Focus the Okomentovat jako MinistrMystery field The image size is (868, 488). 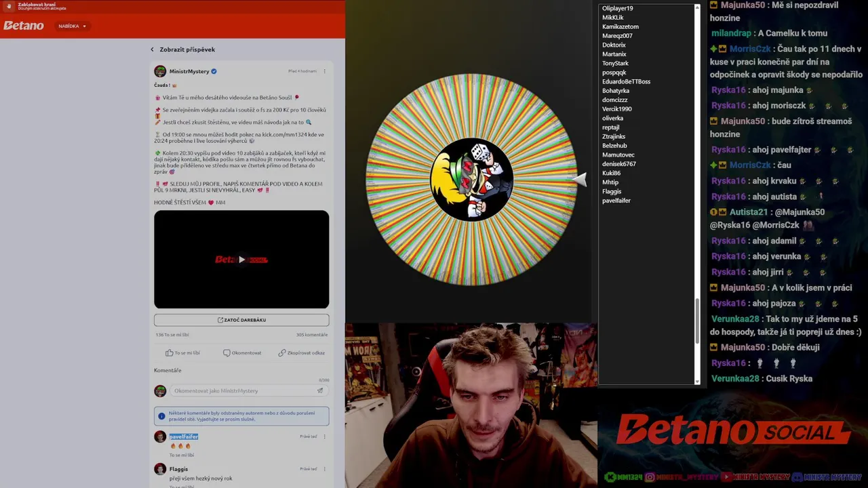241,390
